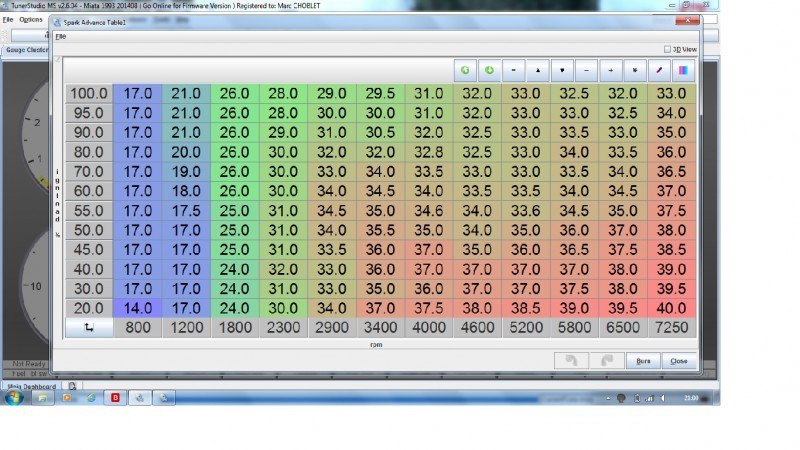This screenshot has width=800, height=450.
Task: Click the new dashboard tab icon
Action: (x=72, y=386)
